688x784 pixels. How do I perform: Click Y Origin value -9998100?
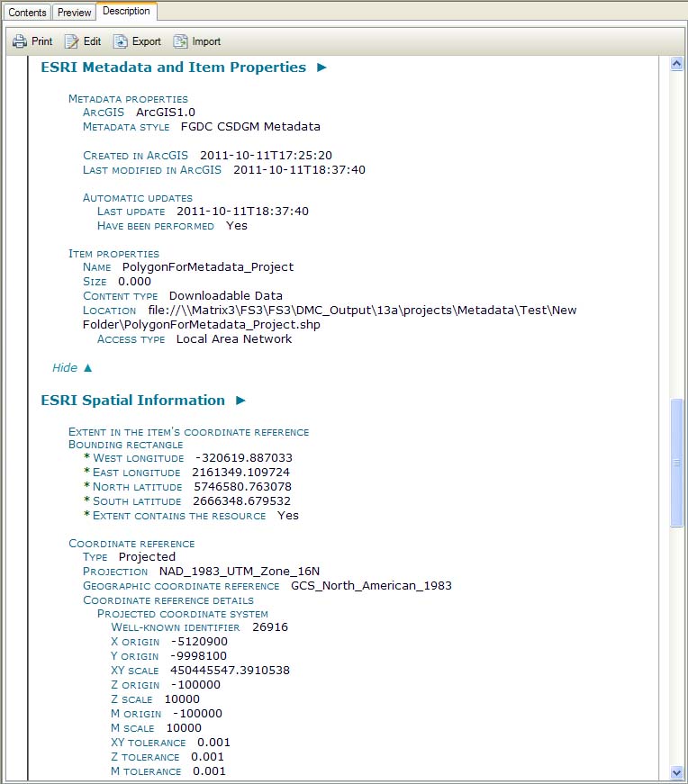(x=199, y=656)
